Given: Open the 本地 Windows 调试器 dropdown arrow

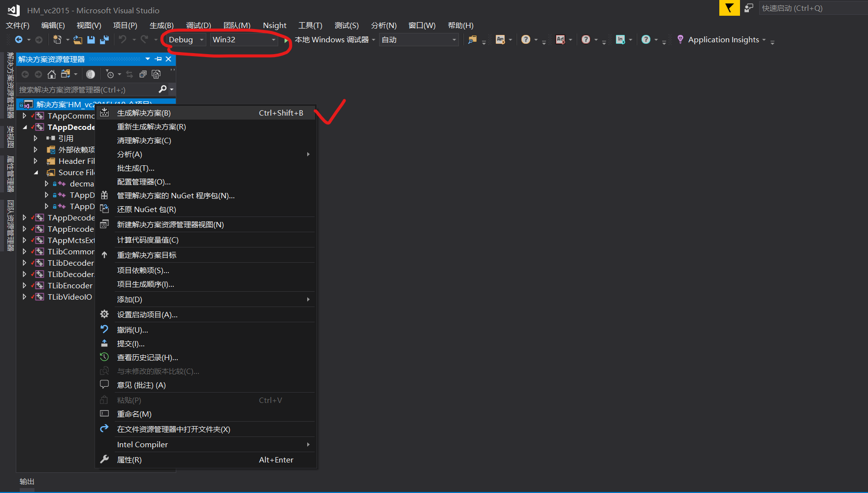Looking at the screenshot, I should [374, 40].
